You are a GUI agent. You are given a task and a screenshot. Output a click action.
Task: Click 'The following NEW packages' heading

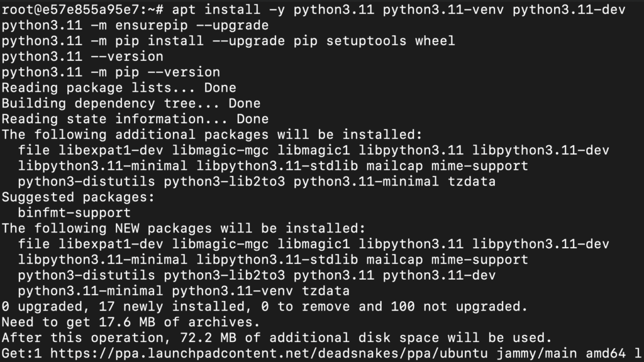(x=183, y=228)
